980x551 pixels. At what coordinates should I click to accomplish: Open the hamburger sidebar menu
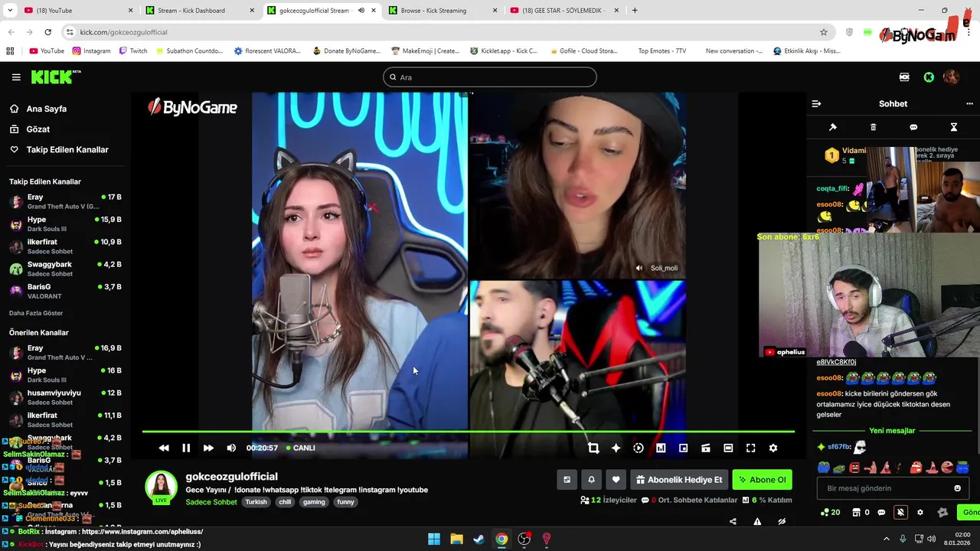16,77
